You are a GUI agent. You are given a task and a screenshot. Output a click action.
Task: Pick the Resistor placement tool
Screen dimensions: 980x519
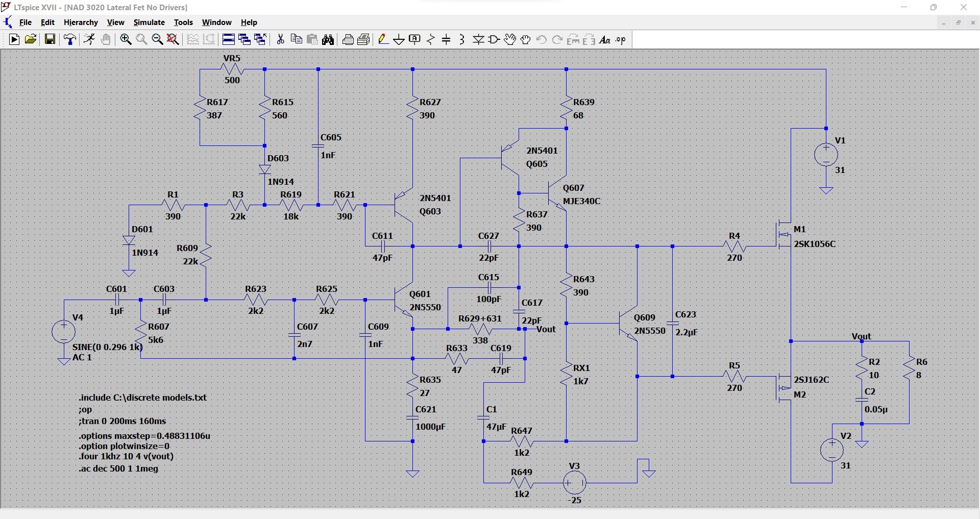(431, 40)
